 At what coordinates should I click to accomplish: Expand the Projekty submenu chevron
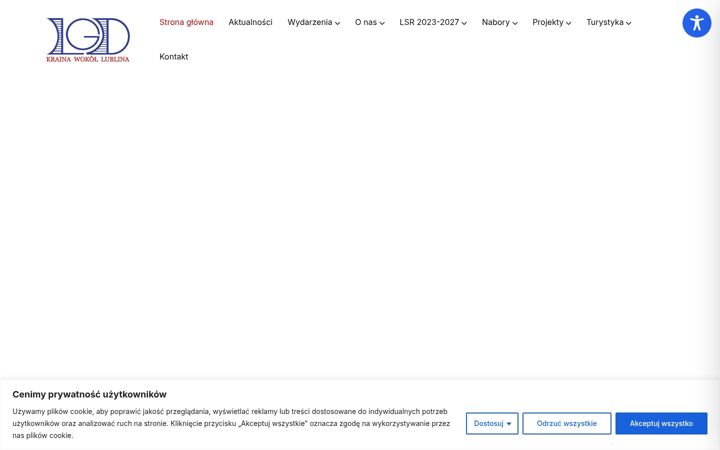[568, 23]
